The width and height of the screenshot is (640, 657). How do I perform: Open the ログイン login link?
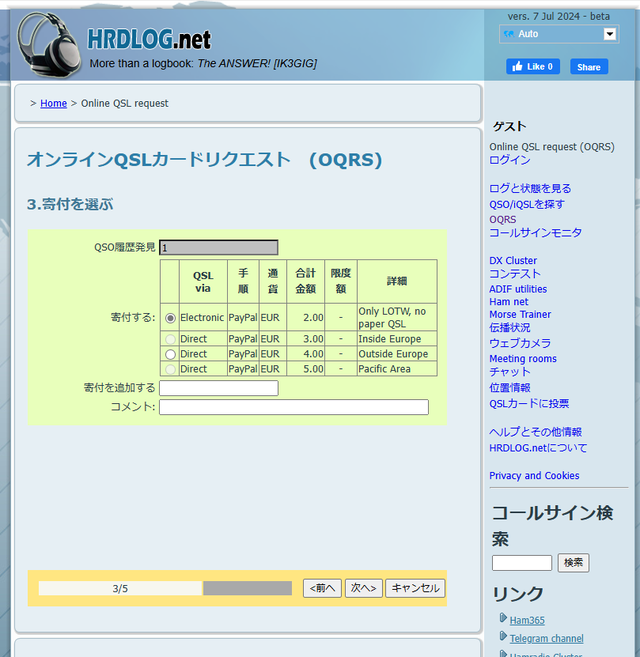(510, 160)
